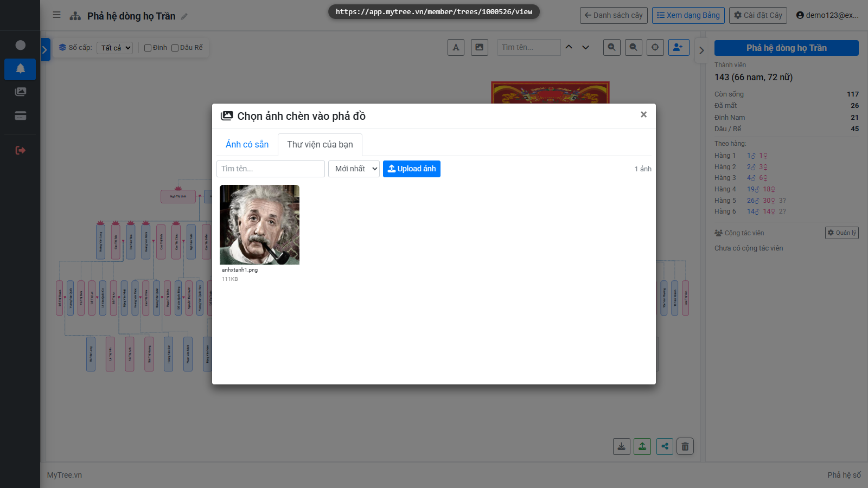Click the MyTree.vn footer link
The image size is (868, 488).
coord(65,475)
